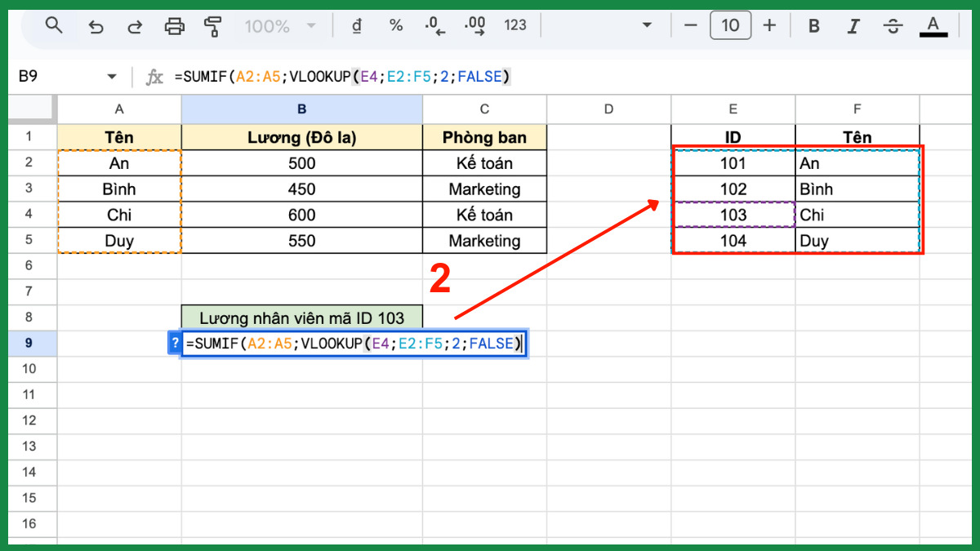
Task: Open the text color picker (underlined A)
Action: tap(933, 26)
